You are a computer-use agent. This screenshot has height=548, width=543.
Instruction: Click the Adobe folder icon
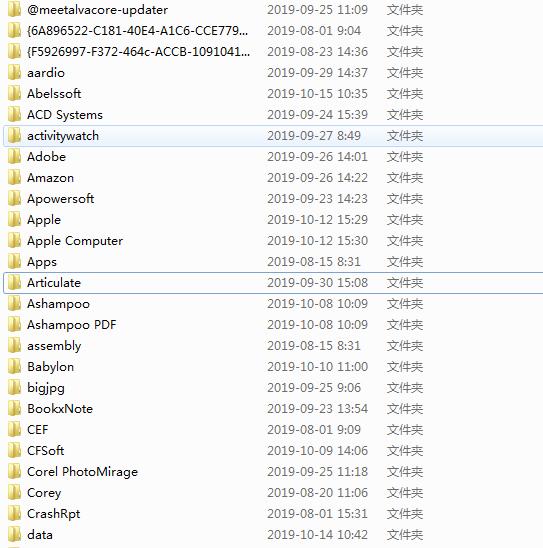click(14, 157)
